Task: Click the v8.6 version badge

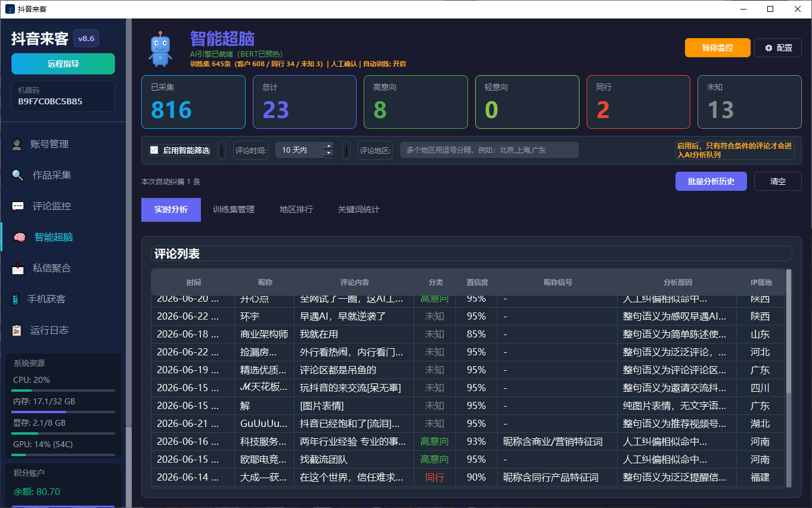Action: [86, 39]
